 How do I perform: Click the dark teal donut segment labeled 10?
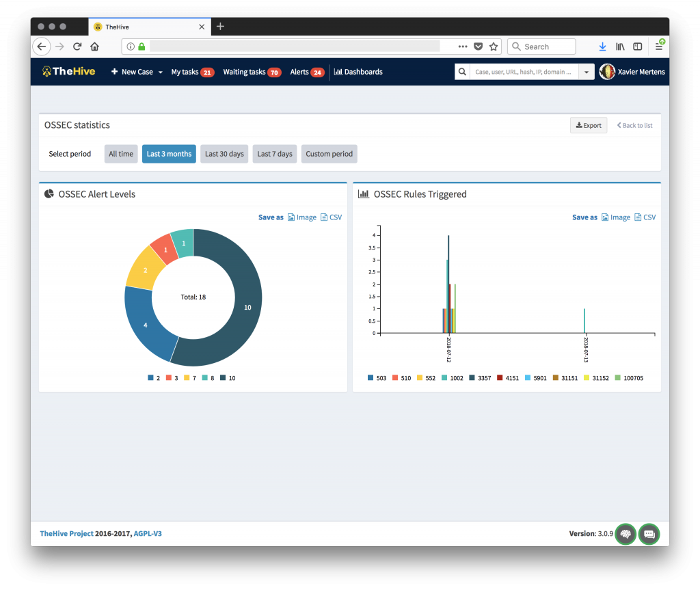click(x=248, y=308)
